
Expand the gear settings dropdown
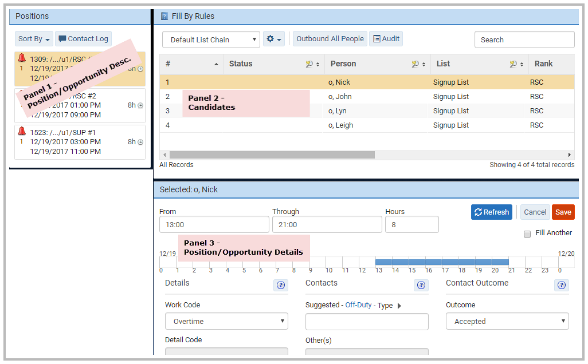click(x=274, y=39)
